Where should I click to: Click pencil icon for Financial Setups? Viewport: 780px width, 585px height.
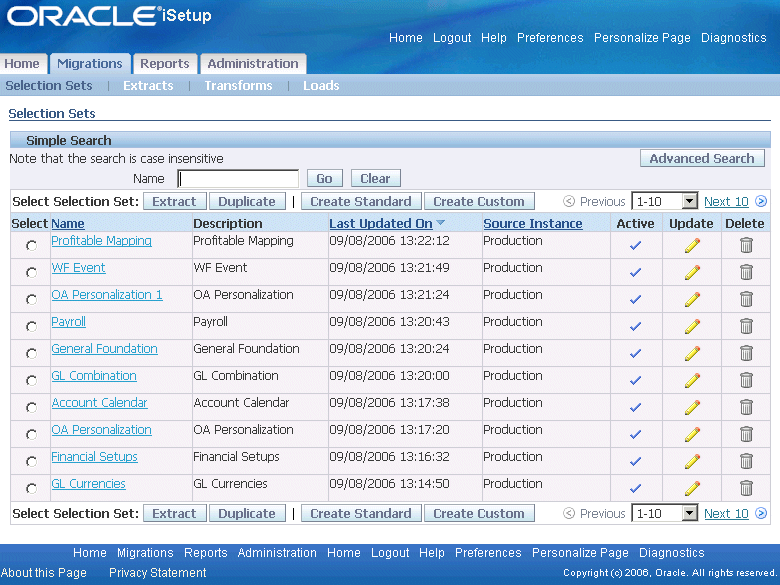click(692, 461)
